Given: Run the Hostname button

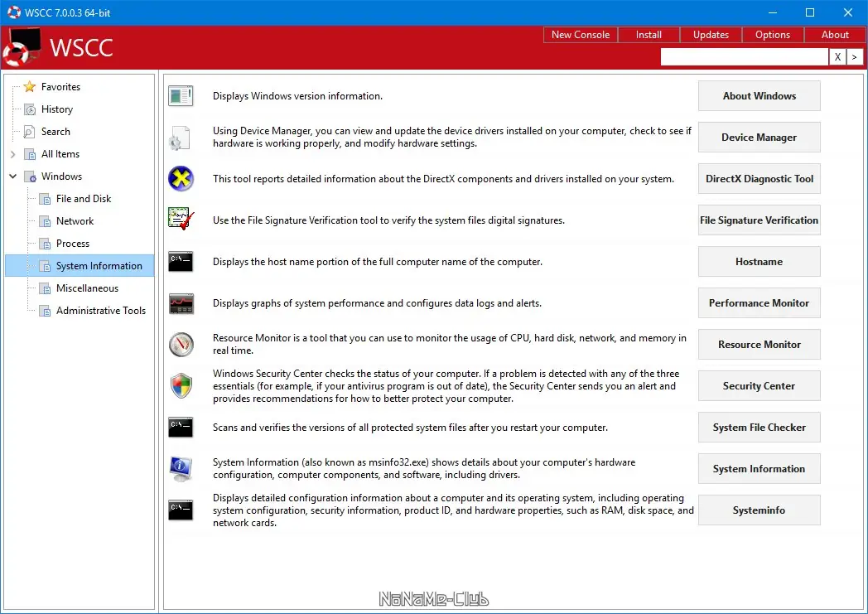Looking at the screenshot, I should 759,261.
